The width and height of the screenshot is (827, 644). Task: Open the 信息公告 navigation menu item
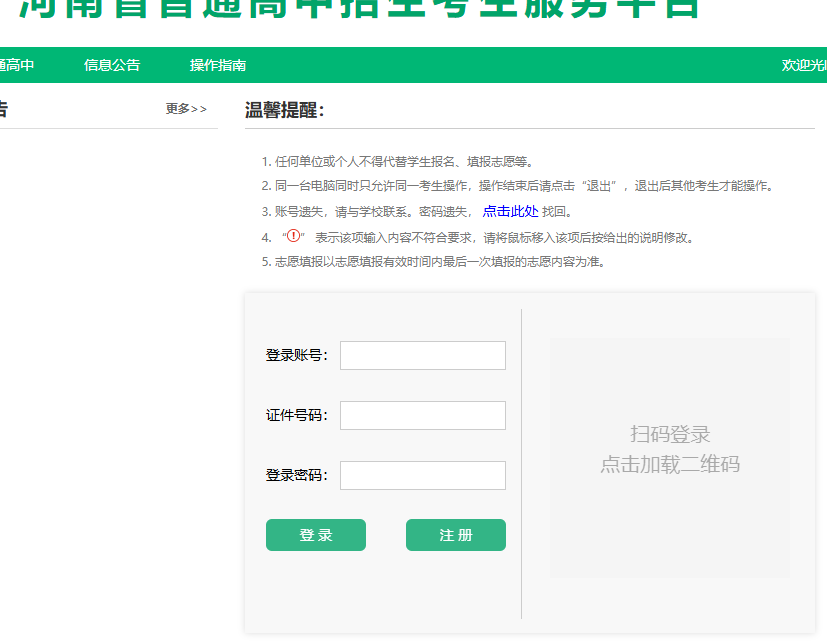(x=112, y=65)
